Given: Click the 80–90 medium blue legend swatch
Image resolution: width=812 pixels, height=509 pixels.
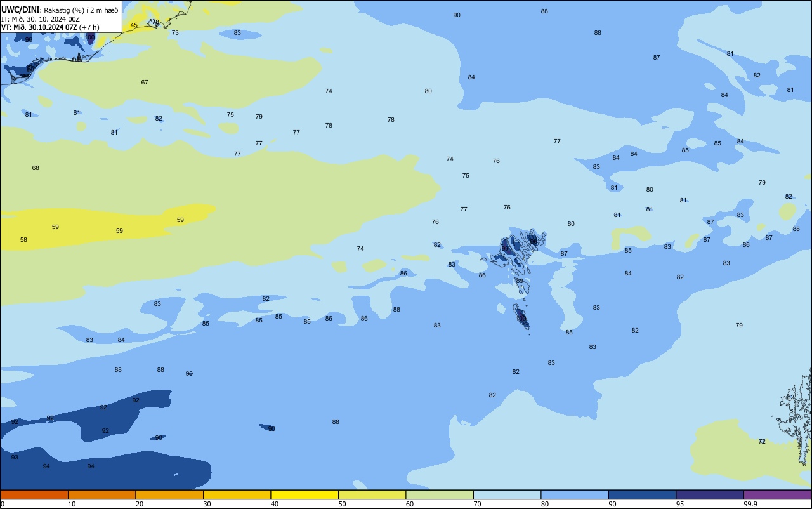Looking at the screenshot, I should click(575, 494).
